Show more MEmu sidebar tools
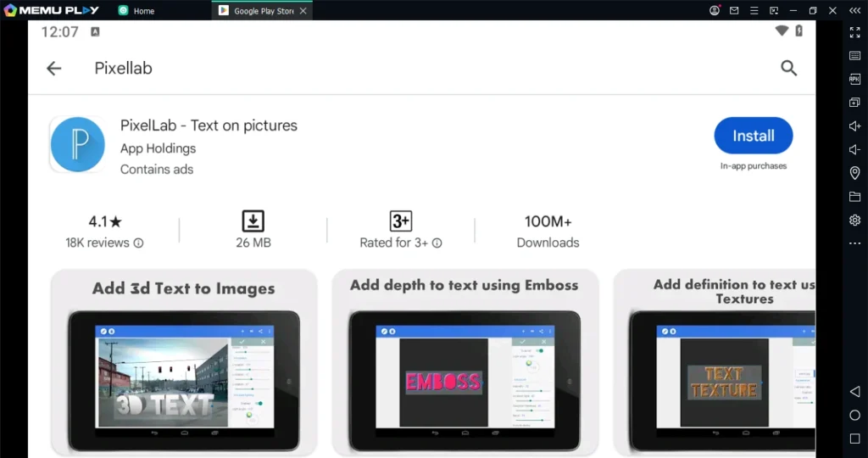The height and width of the screenshot is (458, 868). (x=854, y=243)
